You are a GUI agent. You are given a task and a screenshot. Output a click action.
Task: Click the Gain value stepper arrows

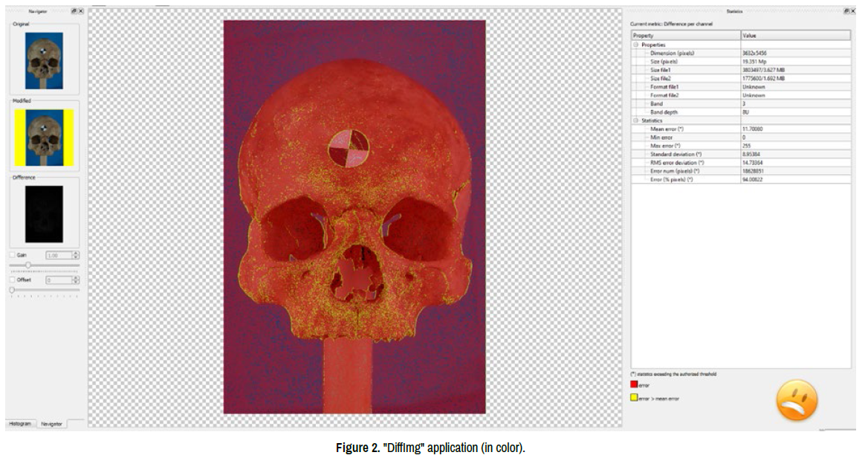pyautogui.click(x=75, y=255)
